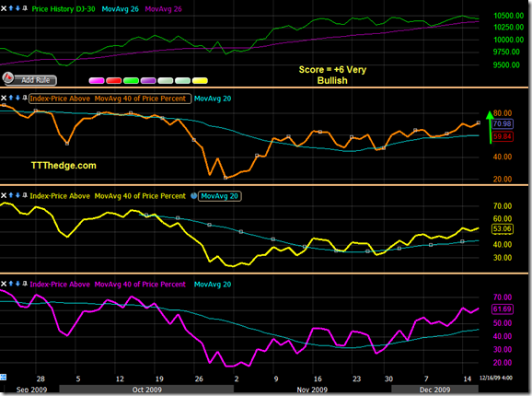Select the boxed orange Index-Price Above indicator label
The image size is (532, 396).
pos(110,99)
